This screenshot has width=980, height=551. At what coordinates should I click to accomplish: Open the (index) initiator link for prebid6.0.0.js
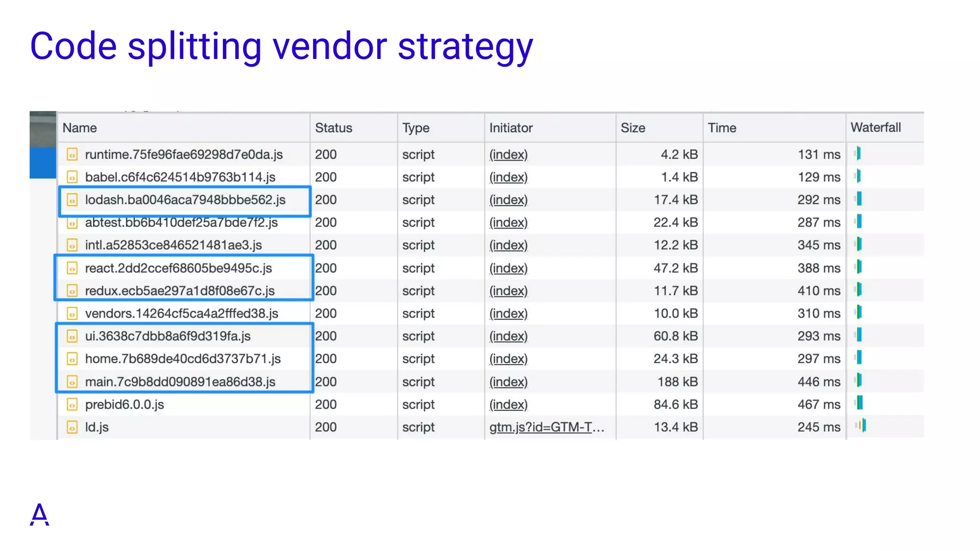[x=508, y=405]
